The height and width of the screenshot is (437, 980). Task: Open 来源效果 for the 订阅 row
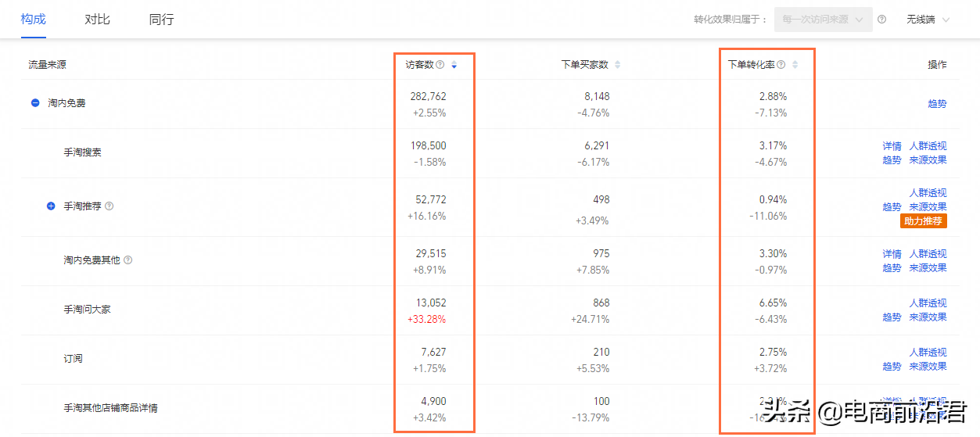pyautogui.click(x=928, y=367)
